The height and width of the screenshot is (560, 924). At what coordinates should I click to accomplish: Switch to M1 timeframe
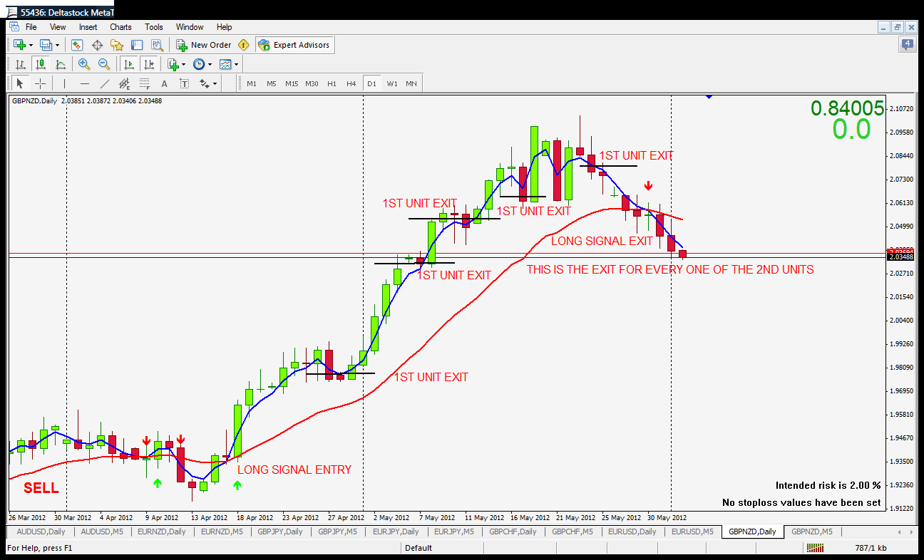252,83
